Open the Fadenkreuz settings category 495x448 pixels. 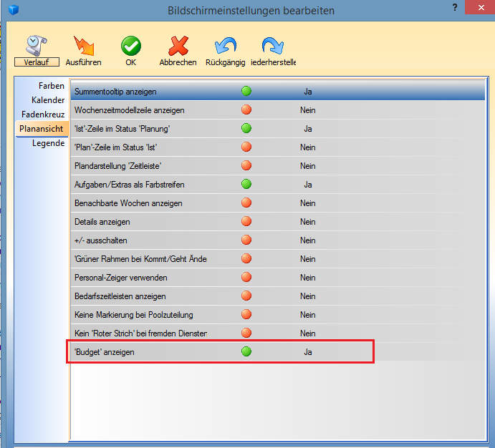43,115
